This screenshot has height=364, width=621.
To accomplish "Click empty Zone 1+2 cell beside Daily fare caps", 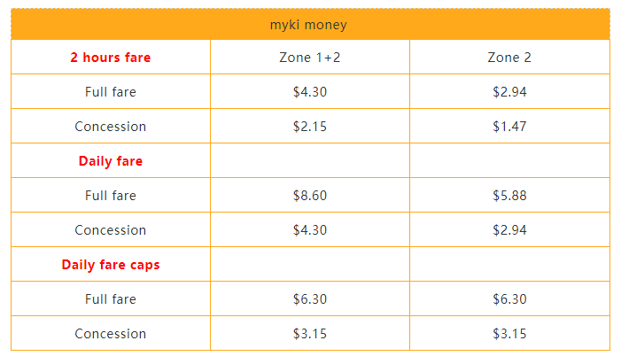I will (310, 265).
